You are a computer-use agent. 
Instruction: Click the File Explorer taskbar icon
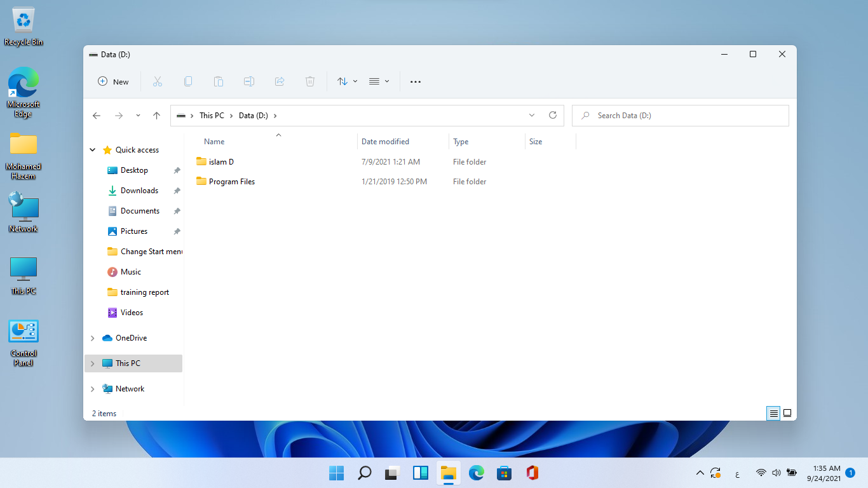tap(449, 473)
